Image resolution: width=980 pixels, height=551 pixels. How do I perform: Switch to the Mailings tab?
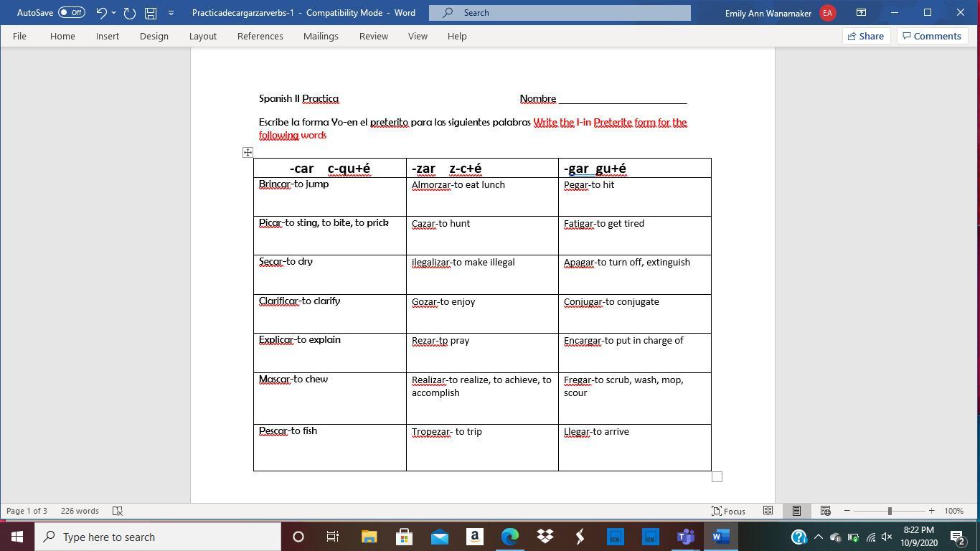point(321,36)
